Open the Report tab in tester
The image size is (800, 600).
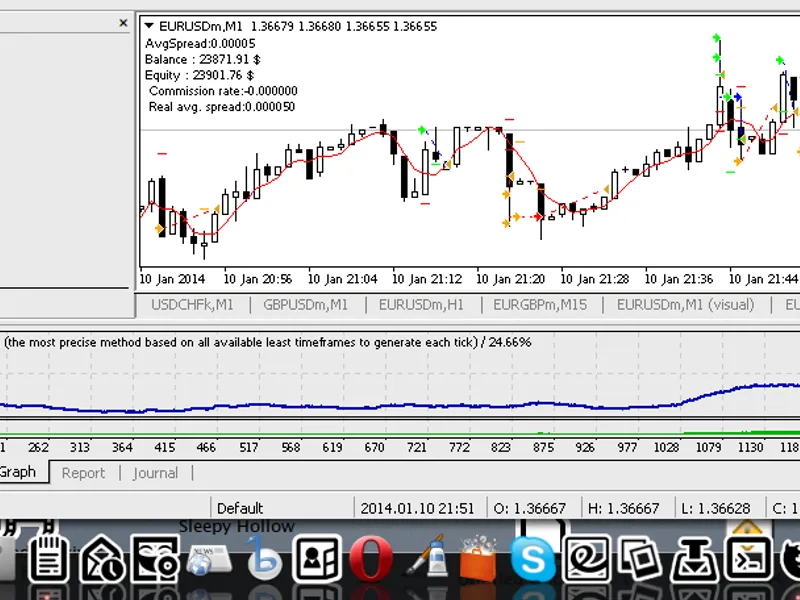pyautogui.click(x=83, y=473)
